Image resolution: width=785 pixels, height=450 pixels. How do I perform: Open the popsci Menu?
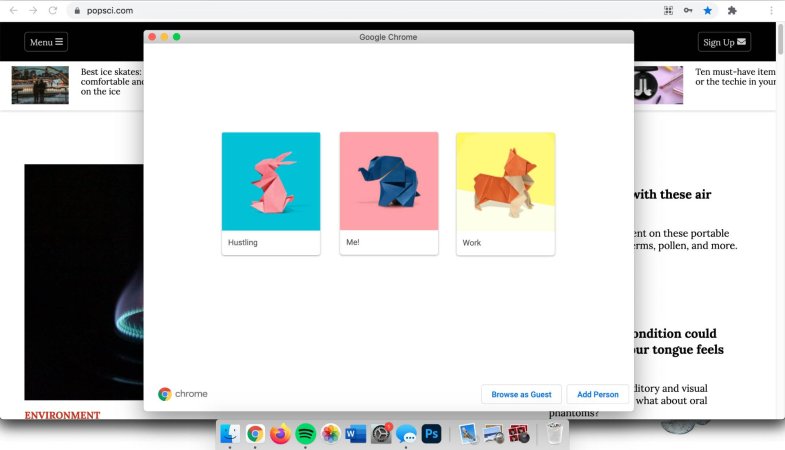point(46,42)
